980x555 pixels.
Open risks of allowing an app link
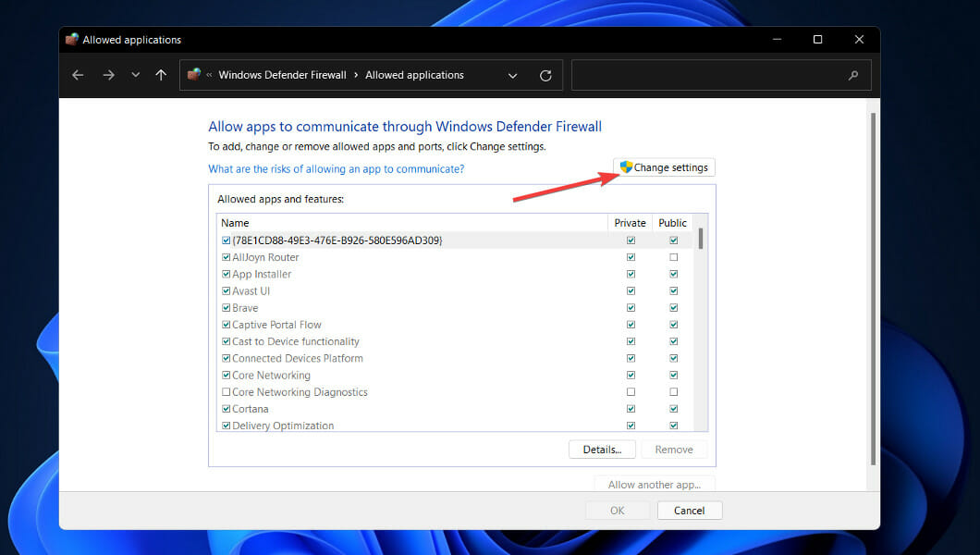click(337, 168)
